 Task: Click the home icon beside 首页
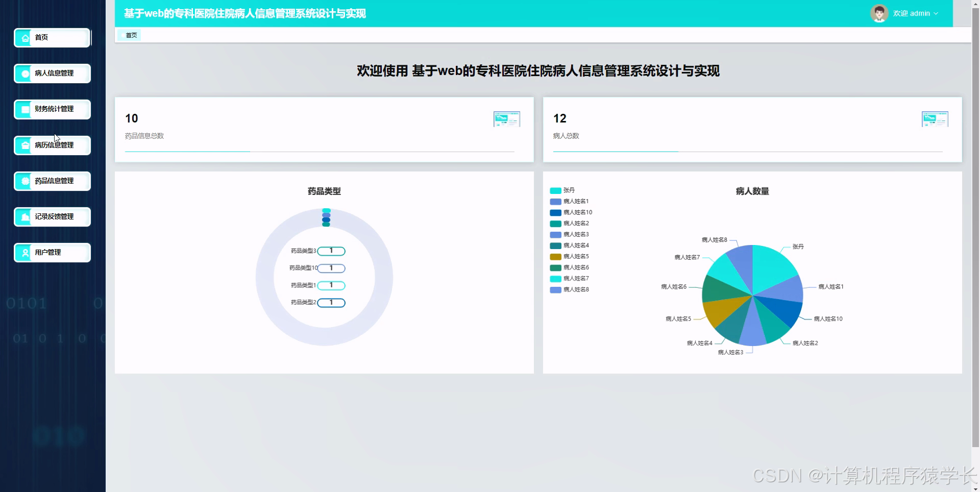(x=25, y=38)
